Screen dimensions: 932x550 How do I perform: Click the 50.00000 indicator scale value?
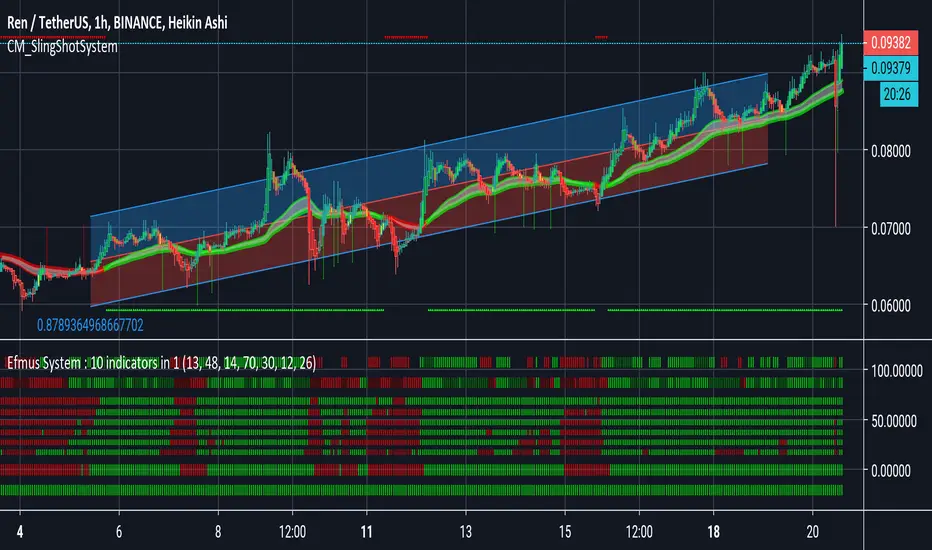[894, 421]
